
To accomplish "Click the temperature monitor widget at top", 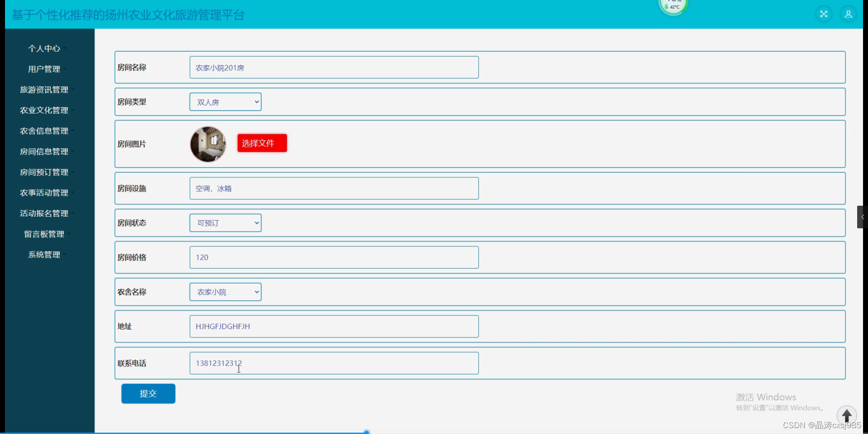I will coord(673,6).
